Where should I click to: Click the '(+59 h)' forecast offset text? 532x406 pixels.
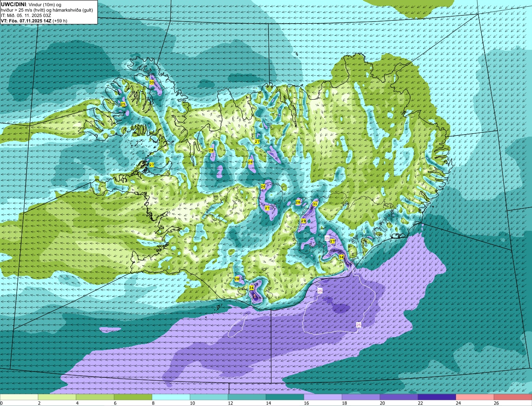(x=60, y=21)
